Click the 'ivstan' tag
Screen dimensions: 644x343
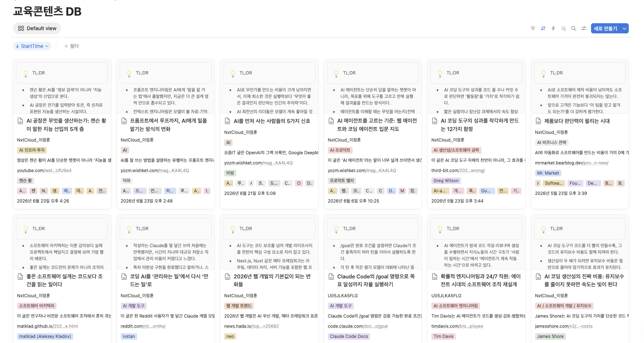pos(129,336)
